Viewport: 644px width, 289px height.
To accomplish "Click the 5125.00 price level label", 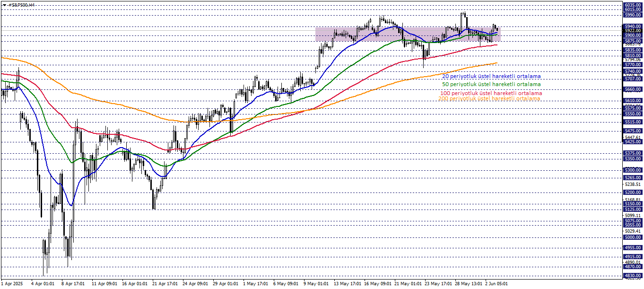I will pyautogui.click(x=633, y=209).
